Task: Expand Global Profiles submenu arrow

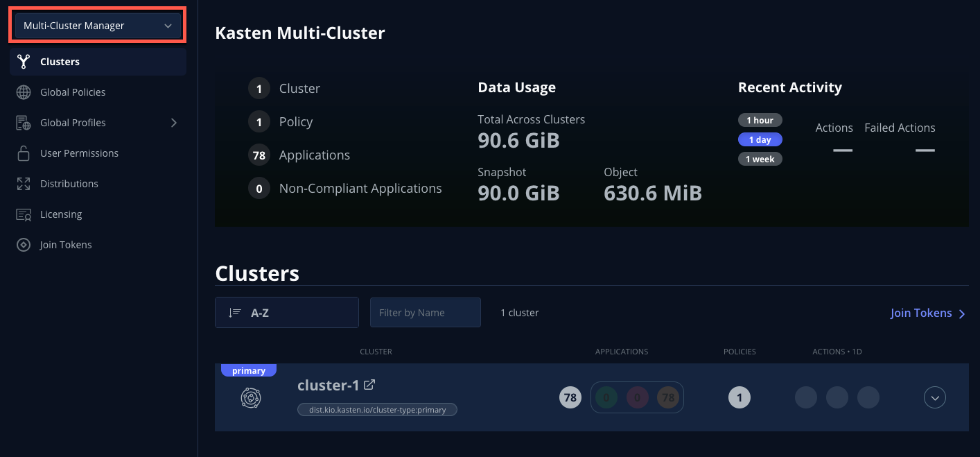Action: (173, 123)
